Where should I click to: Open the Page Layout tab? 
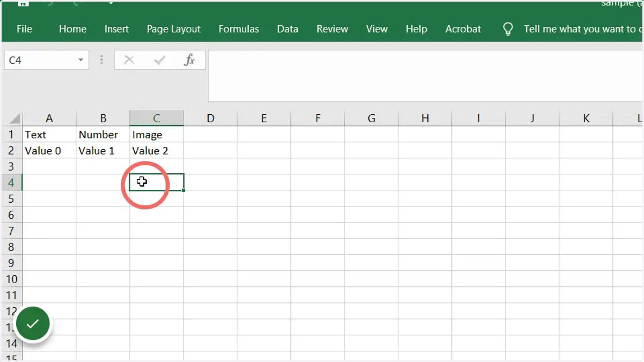(173, 29)
